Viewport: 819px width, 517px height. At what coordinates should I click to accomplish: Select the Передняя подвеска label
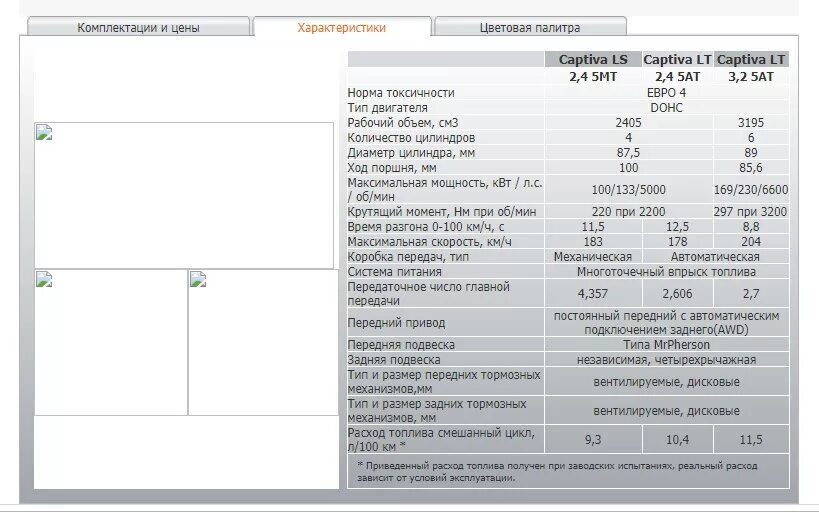click(401, 345)
